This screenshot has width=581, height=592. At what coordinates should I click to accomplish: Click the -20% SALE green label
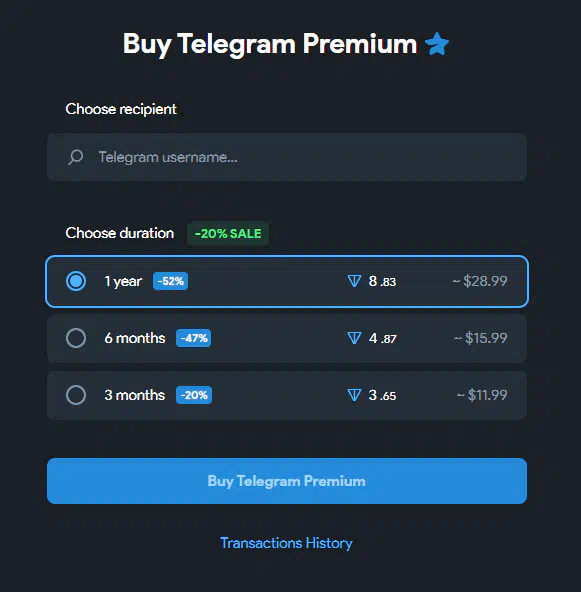[x=228, y=234]
